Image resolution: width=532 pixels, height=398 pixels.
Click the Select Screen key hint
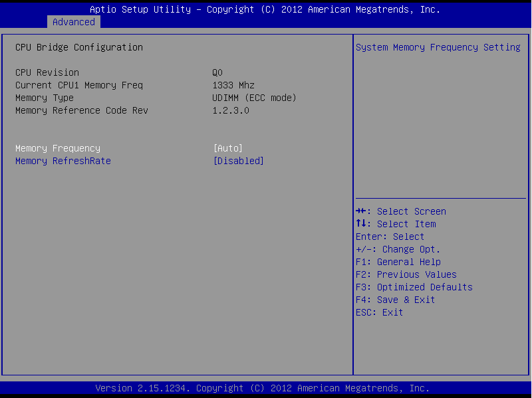coord(401,211)
